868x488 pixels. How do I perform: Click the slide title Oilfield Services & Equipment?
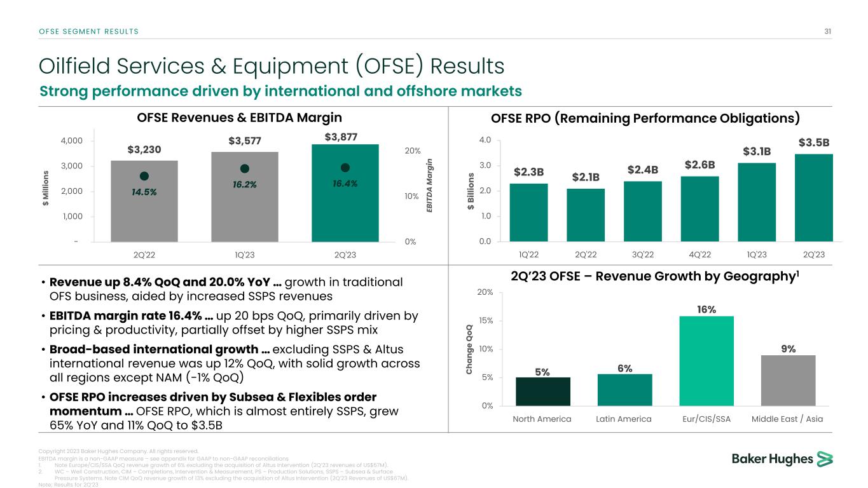coord(272,66)
